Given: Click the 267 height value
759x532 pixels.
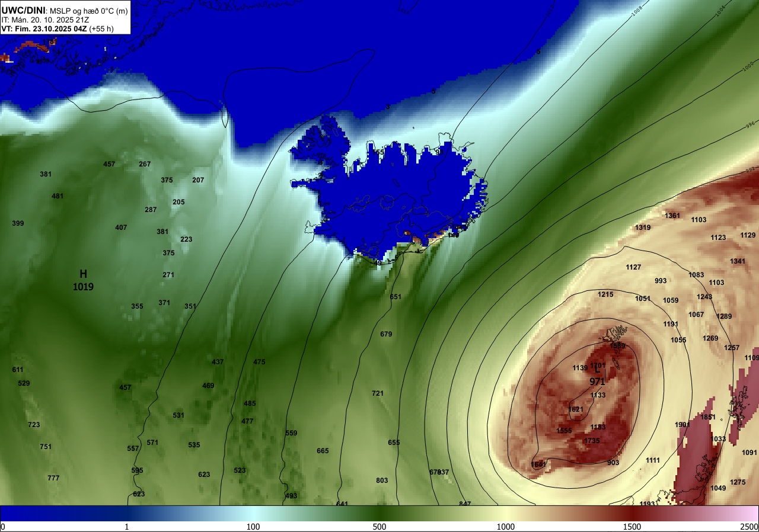Looking at the screenshot, I should point(145,164).
